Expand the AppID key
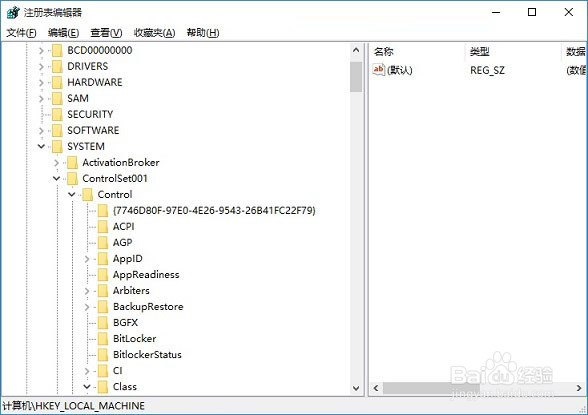Screen dimensions: 588x415 (x=87, y=259)
